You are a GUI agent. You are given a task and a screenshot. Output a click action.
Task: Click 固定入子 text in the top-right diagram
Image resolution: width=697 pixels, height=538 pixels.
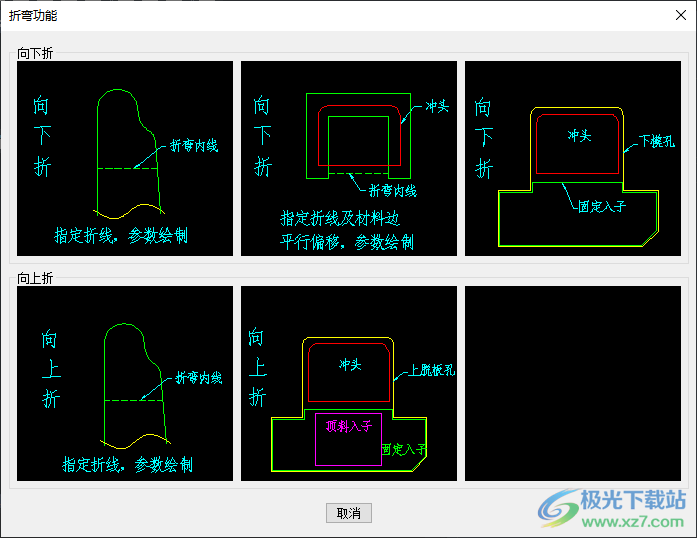[x=602, y=206]
